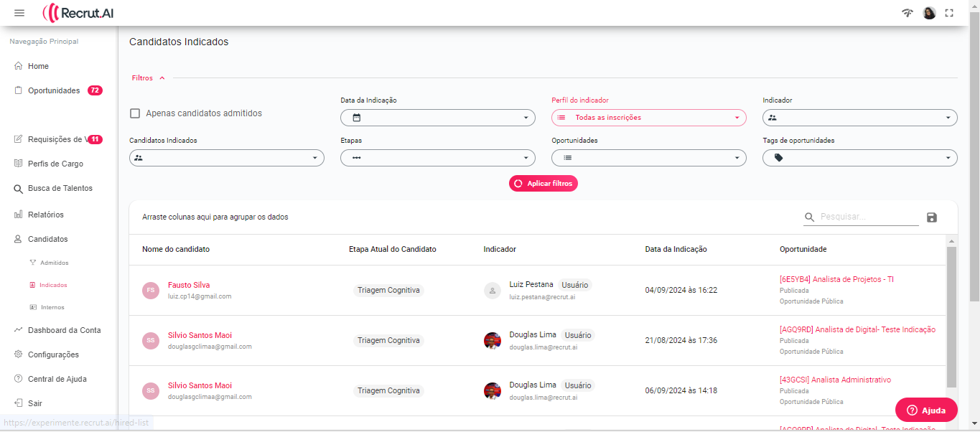Click the Busca de Talentos magnifier icon
This screenshot has width=980, height=432.
click(x=19, y=189)
